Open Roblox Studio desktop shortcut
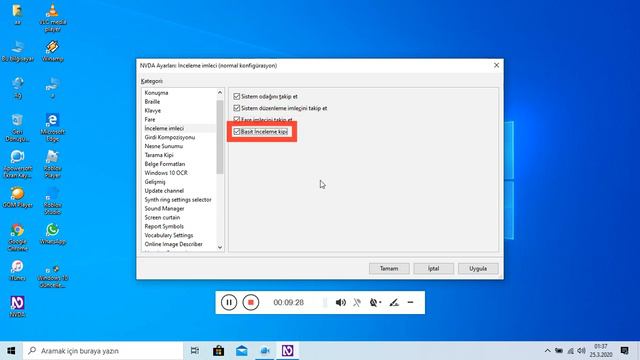 [x=53, y=201]
